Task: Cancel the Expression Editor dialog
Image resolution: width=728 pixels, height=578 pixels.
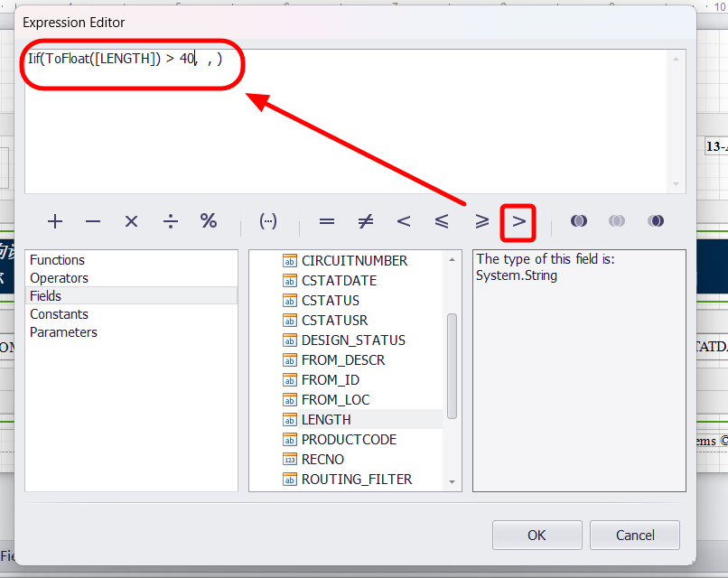Action: pyautogui.click(x=635, y=536)
